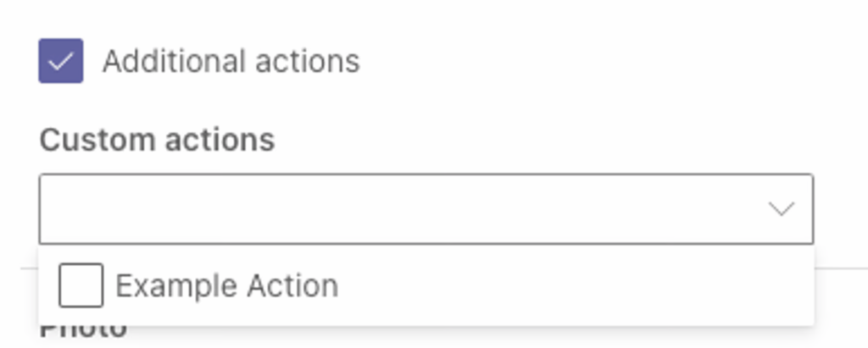Tick the Example Action checkbox
The image size is (868, 348).
pyautogui.click(x=81, y=285)
